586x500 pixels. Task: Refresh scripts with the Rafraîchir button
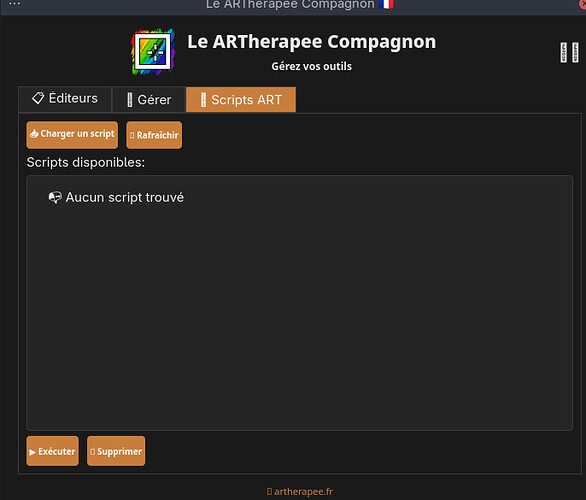click(154, 135)
